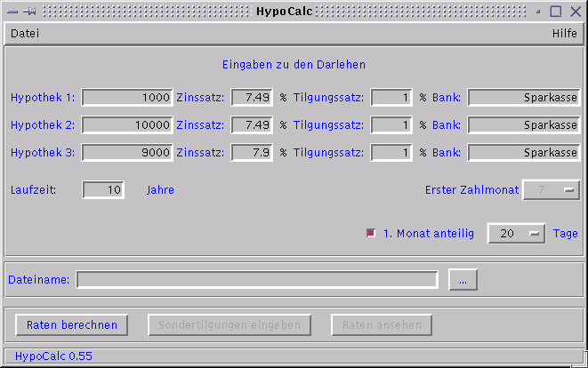
Task: Click the Dateiname: label
Action: (x=39, y=280)
